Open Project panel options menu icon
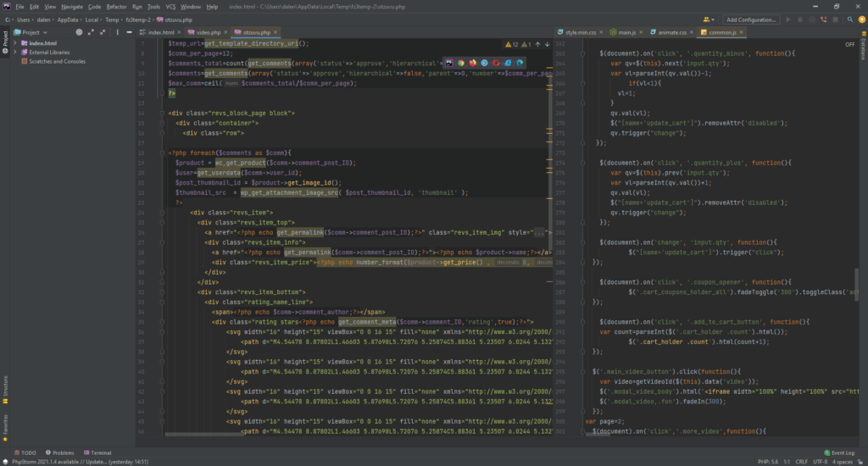868x466 pixels. pos(116,32)
